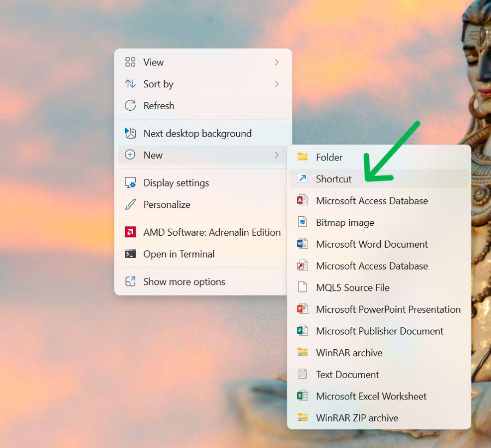This screenshot has width=491, height=448.
Task: Click the Microsoft Excel Worksheet icon
Action: tap(302, 396)
